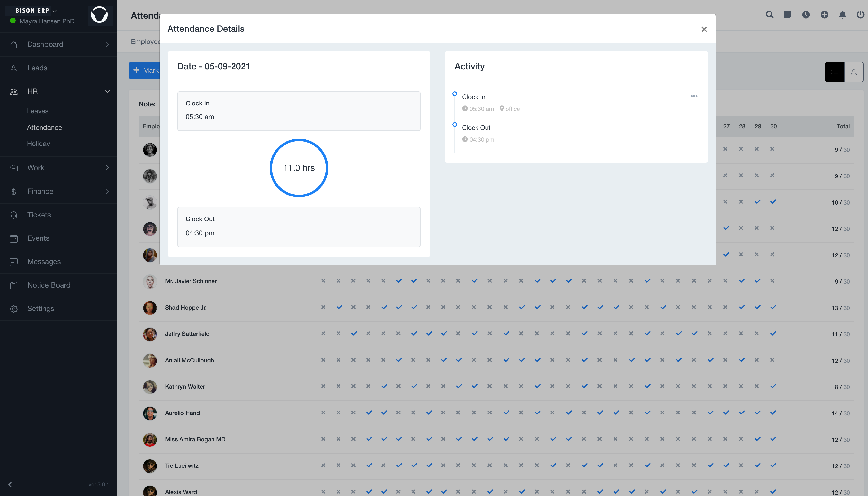Go to the Leaves menu item
This screenshot has width=868, height=496.
(38, 111)
